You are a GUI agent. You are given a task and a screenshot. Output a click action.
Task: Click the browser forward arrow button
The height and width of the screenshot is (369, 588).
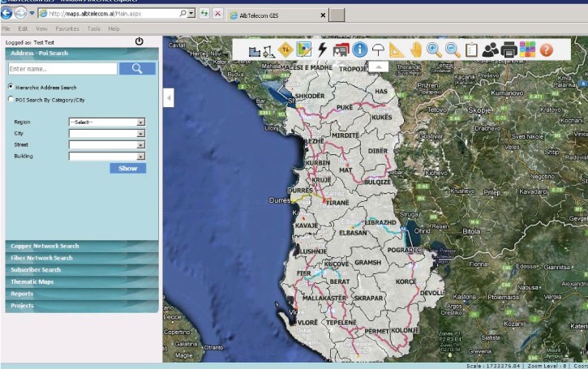coord(20,14)
